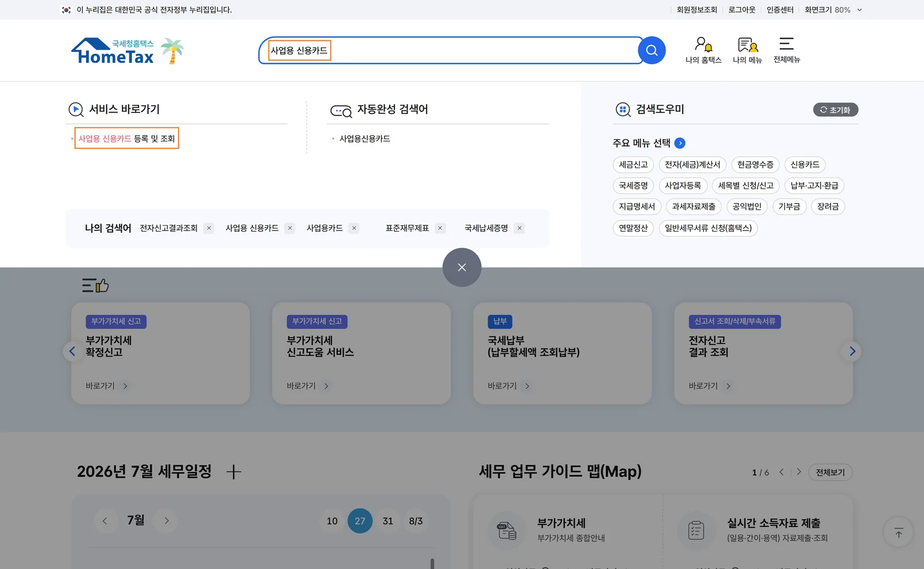924x569 pixels.
Task: Open 나의 홈택스 icon
Action: (703, 50)
